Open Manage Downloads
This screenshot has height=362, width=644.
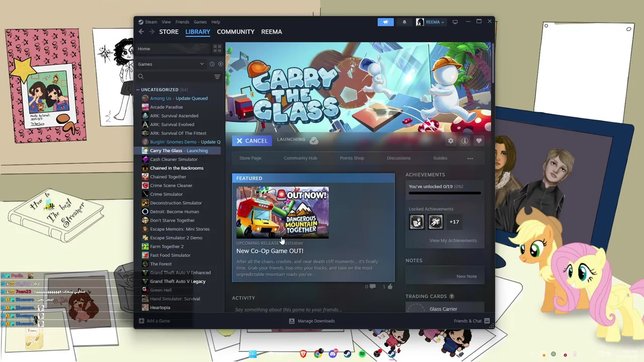(x=311, y=321)
